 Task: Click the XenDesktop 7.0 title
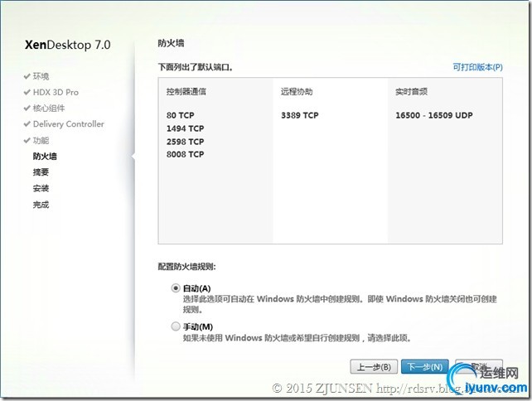[x=67, y=45]
